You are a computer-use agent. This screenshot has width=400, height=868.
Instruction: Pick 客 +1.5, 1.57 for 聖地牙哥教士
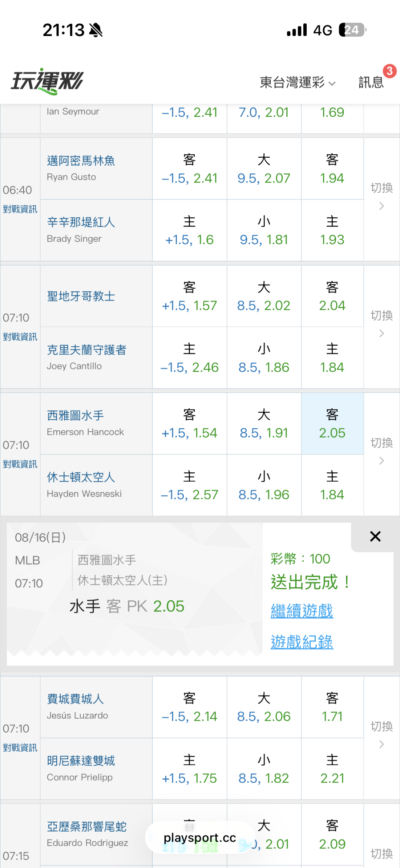[x=189, y=296]
